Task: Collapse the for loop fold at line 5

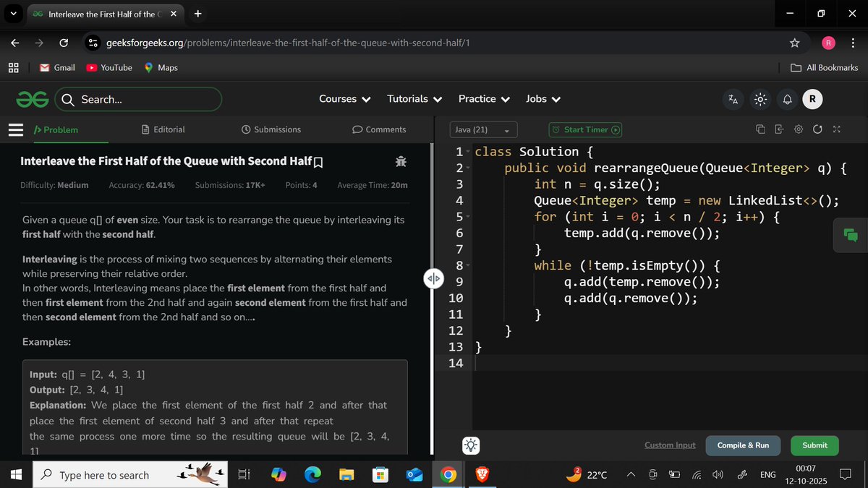Action: pyautogui.click(x=469, y=217)
